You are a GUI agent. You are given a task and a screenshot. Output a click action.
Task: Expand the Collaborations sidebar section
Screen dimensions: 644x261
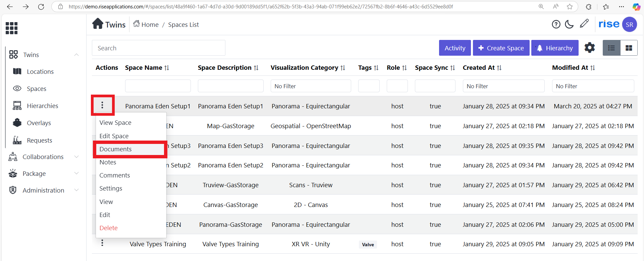pyautogui.click(x=76, y=157)
